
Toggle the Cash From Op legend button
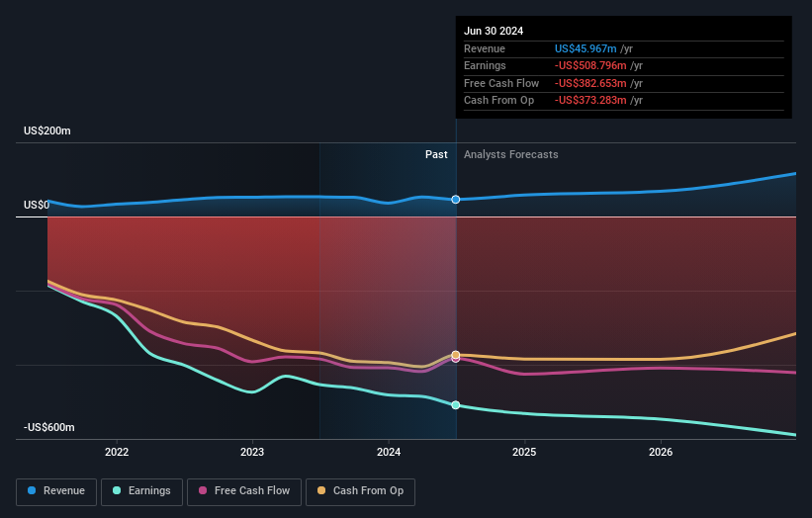pyautogui.click(x=360, y=491)
